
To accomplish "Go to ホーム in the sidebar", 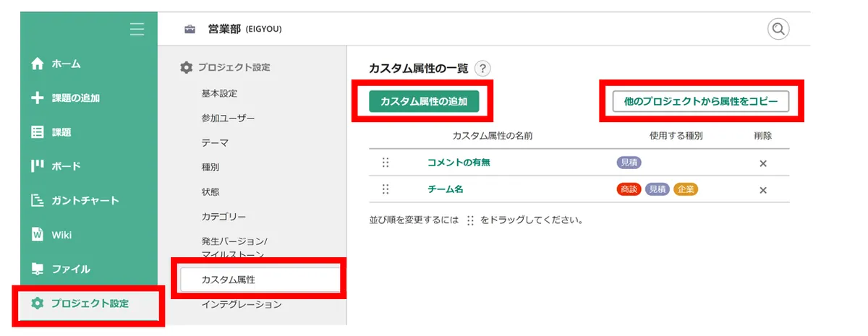I will (65, 64).
